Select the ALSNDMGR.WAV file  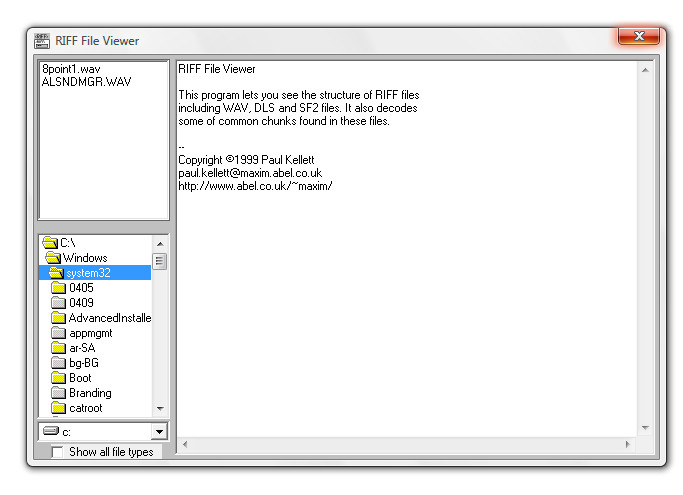point(86,82)
